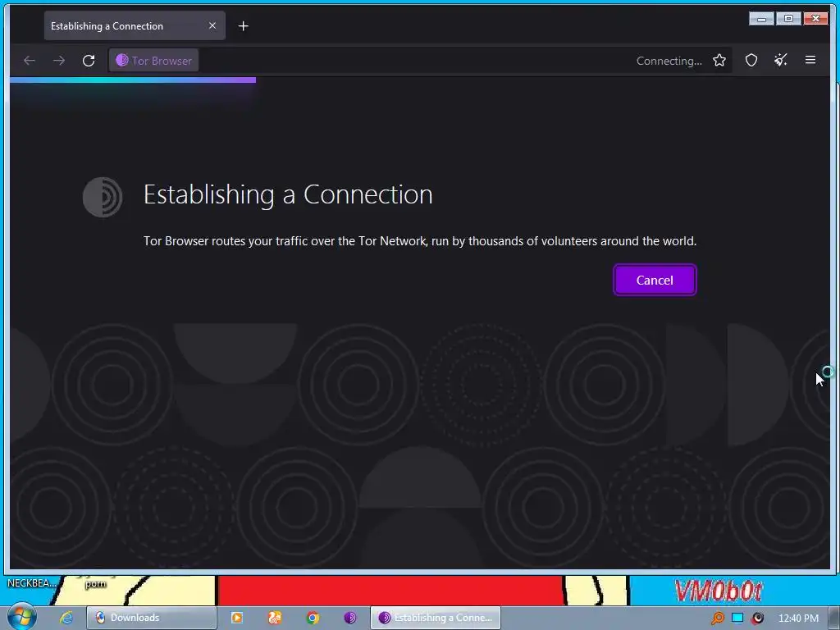Viewport: 840px width, 630px height.
Task: Open the hamburger application menu
Action: tap(810, 61)
